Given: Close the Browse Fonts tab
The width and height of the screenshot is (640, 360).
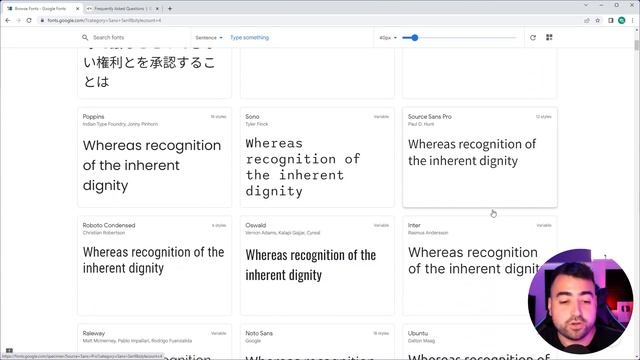Looking at the screenshot, I should click(78, 9).
